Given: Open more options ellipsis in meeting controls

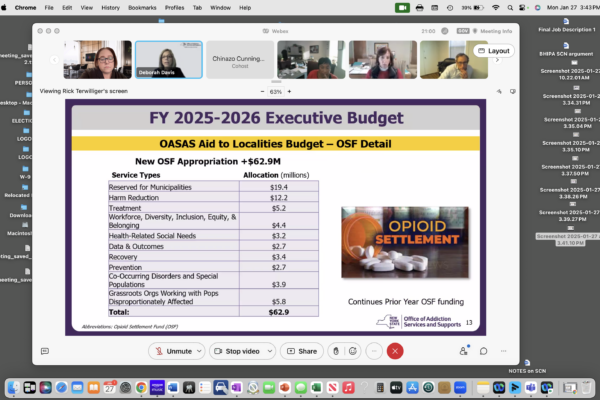Looking at the screenshot, I should coord(375,351).
